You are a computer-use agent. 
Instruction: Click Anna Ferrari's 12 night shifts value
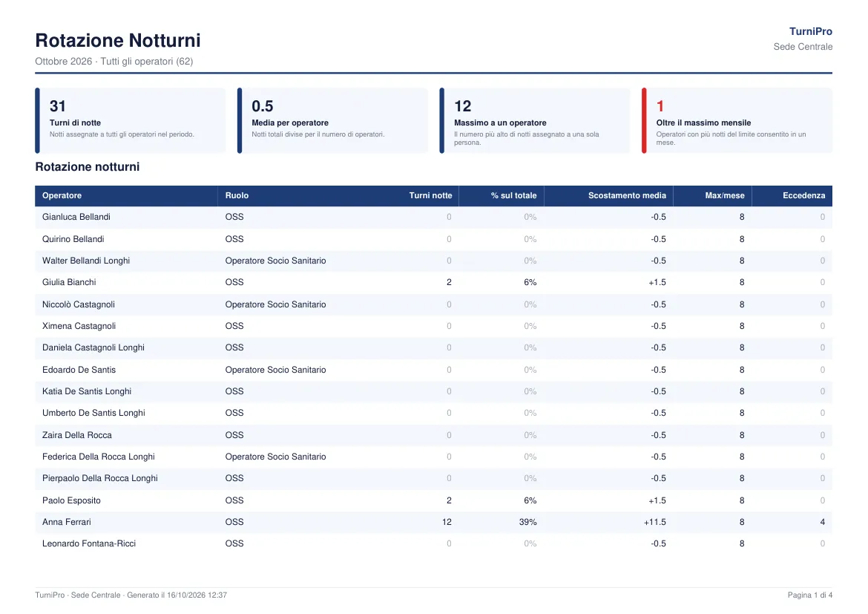(447, 522)
